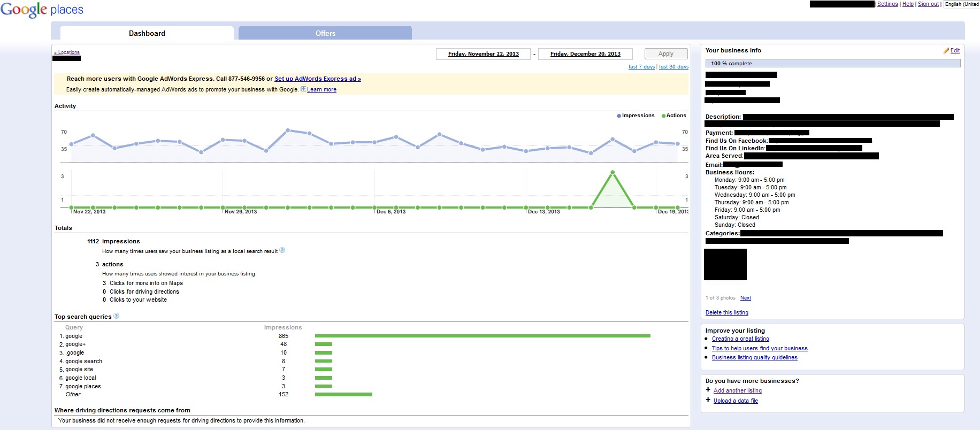Image resolution: width=980 pixels, height=430 pixels.
Task: Select the last 7 days range
Action: (x=641, y=67)
